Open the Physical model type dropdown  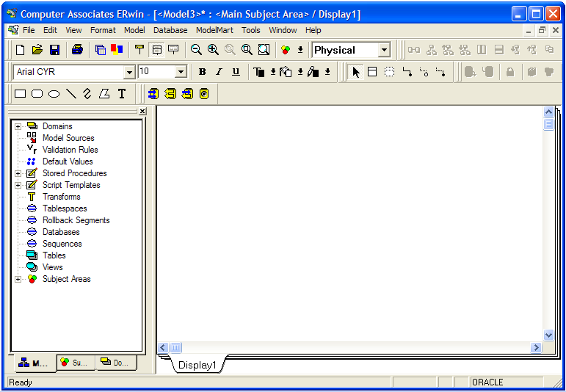(385, 50)
